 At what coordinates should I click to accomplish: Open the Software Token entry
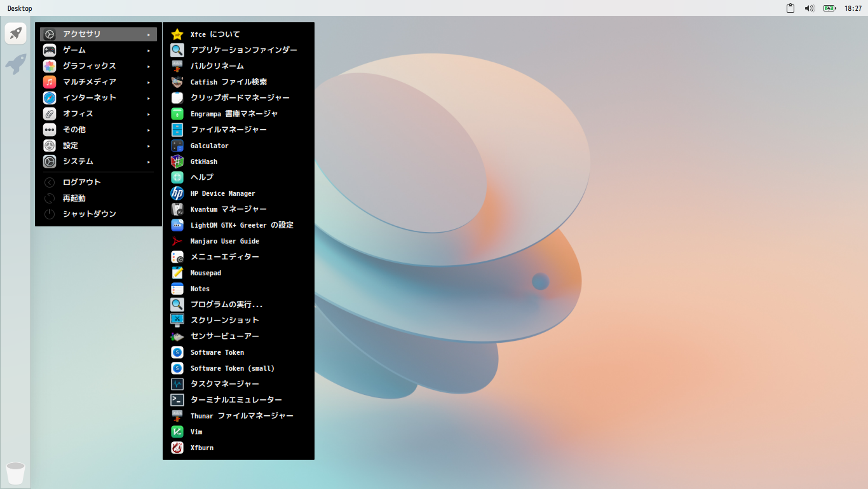(x=238, y=352)
